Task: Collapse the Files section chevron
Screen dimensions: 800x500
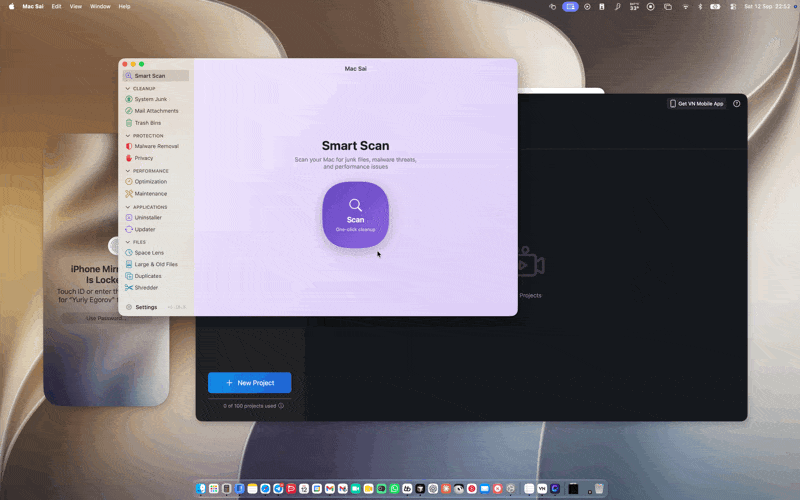Action: [x=128, y=242]
